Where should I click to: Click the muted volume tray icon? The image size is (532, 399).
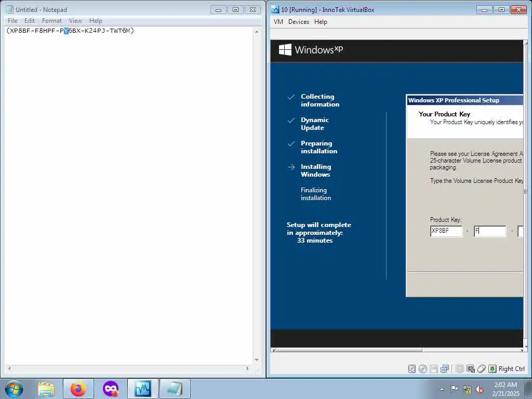click(x=480, y=390)
